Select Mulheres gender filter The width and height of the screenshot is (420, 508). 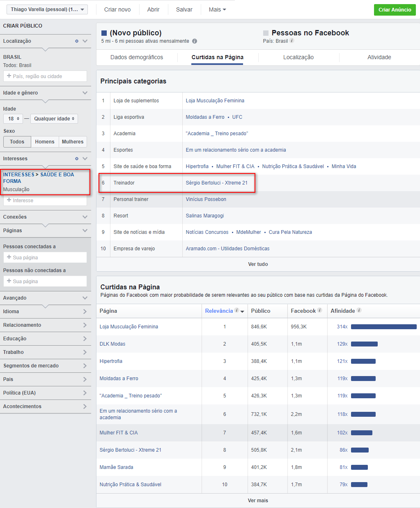tap(73, 142)
